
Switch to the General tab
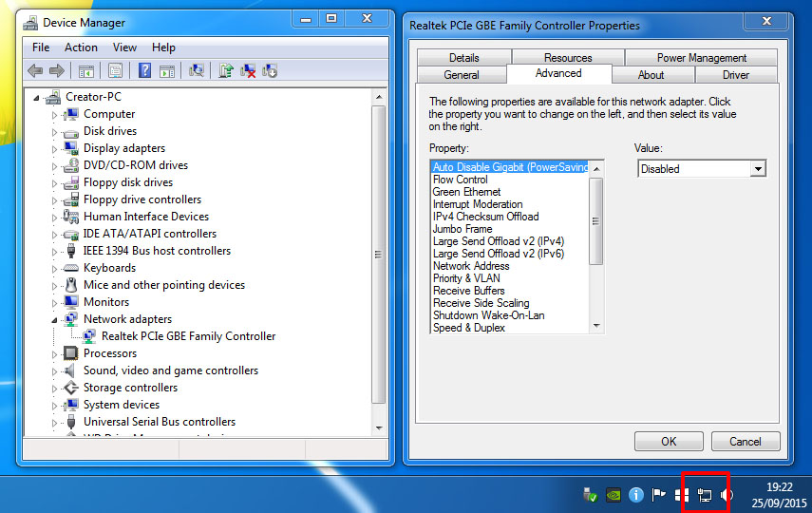tap(462, 75)
